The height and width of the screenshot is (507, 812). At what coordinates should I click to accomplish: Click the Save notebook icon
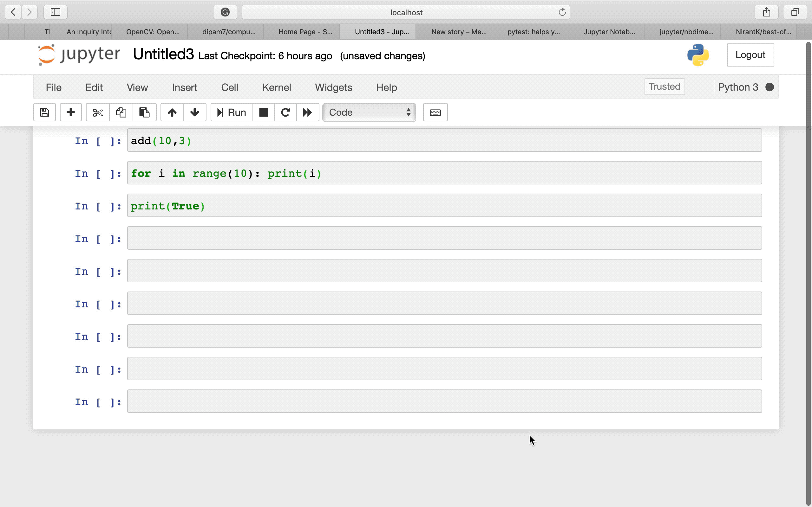[44, 112]
